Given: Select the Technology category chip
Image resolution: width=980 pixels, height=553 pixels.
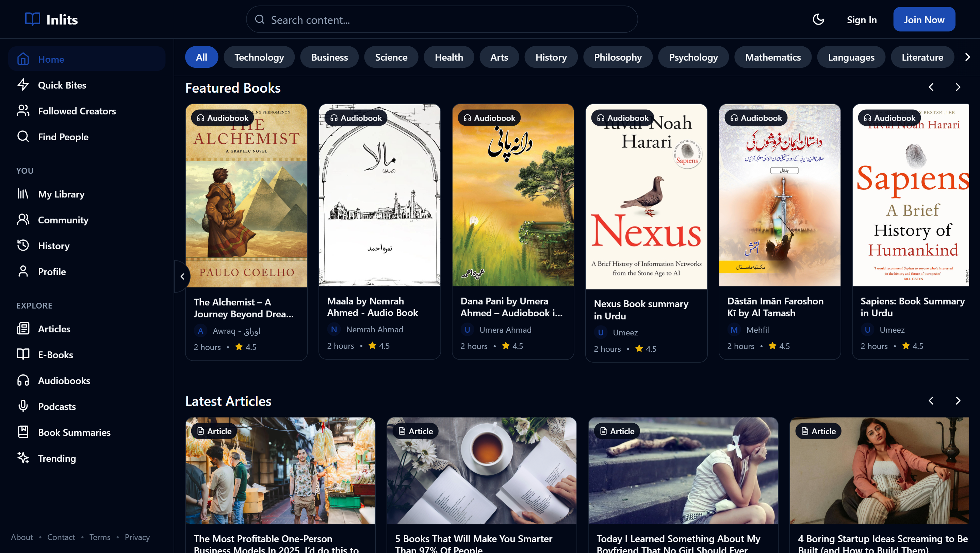Looking at the screenshot, I should point(259,58).
